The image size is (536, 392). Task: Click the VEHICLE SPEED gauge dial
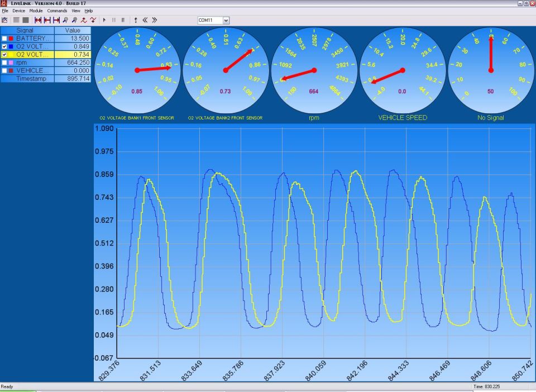(x=403, y=70)
